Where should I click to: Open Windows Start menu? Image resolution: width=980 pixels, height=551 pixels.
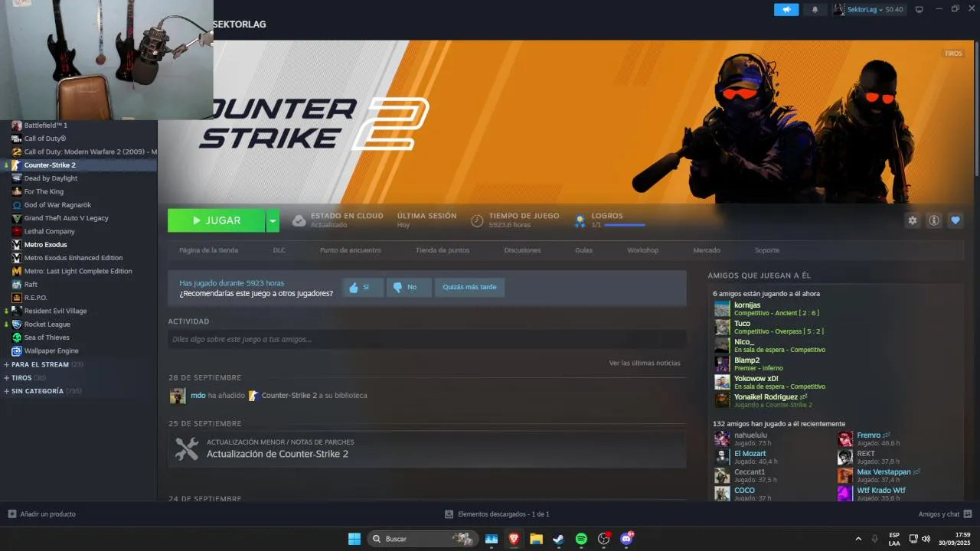click(354, 539)
